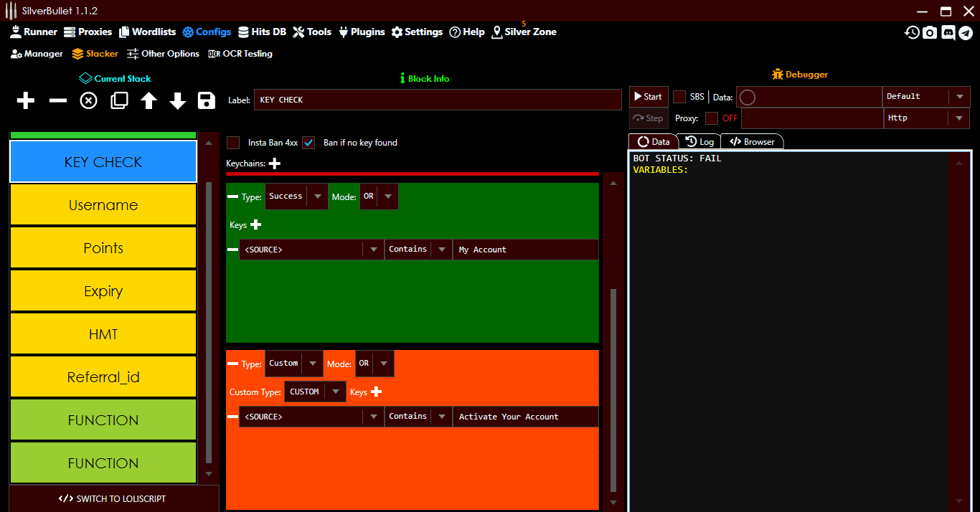The height and width of the screenshot is (512, 980).
Task: Move the selected block up the stack
Action: (148, 100)
